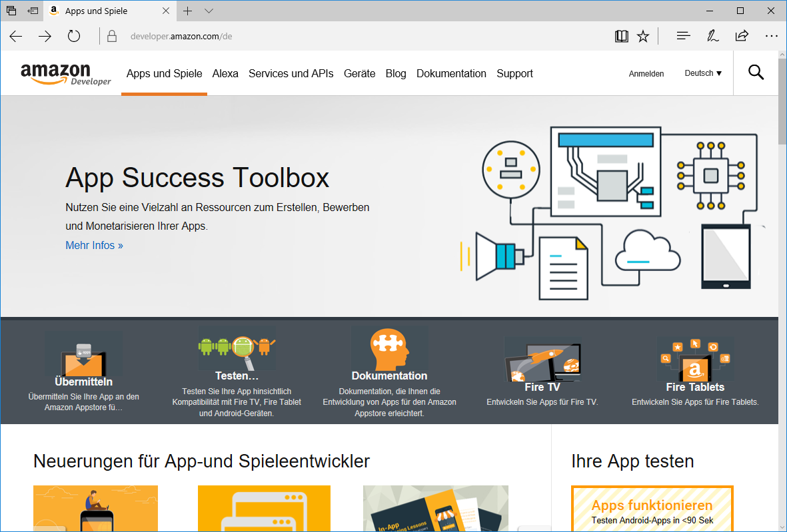This screenshot has width=787, height=532.
Task: Click the Mehr Infos link
Action: pyautogui.click(x=94, y=246)
